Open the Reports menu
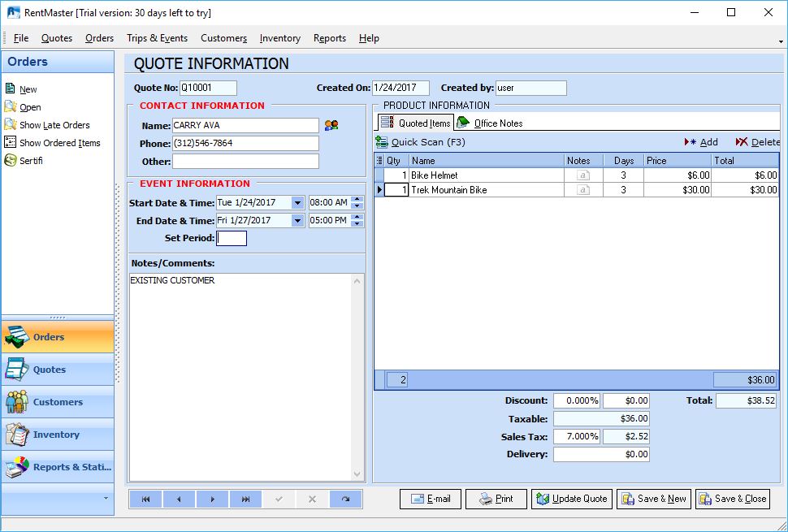This screenshot has width=788, height=532. 329,38
